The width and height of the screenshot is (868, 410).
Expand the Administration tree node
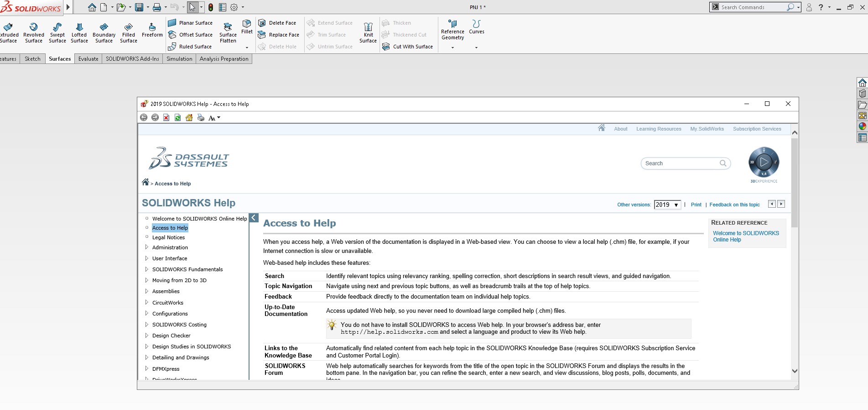click(146, 247)
